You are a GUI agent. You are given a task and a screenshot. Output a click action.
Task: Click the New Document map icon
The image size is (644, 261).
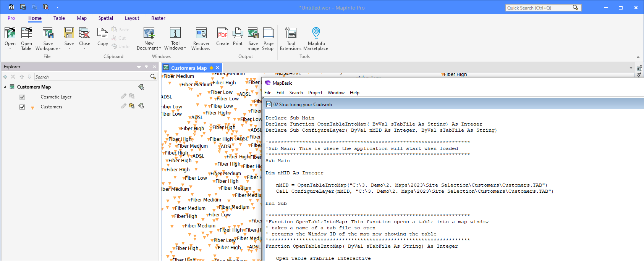point(149,33)
